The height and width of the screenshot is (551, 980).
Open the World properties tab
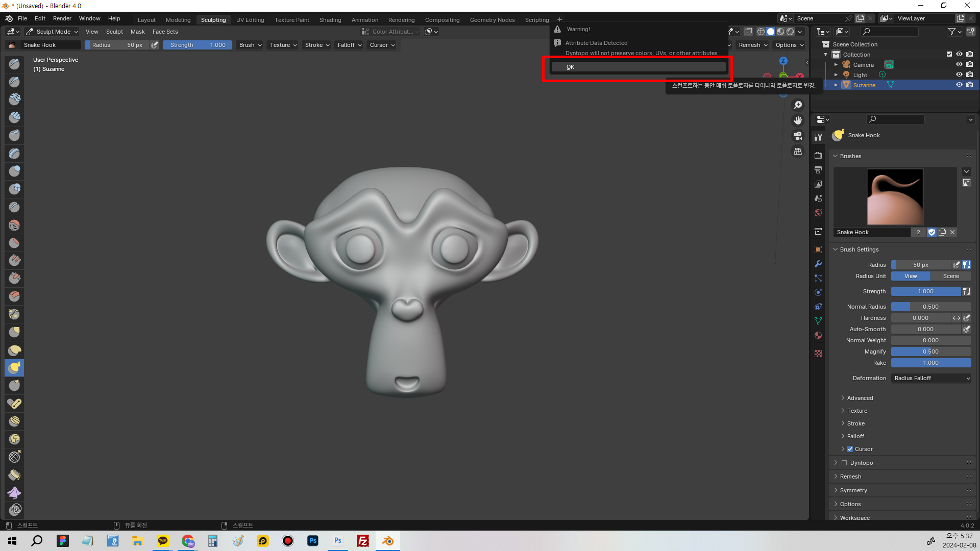[x=818, y=213]
